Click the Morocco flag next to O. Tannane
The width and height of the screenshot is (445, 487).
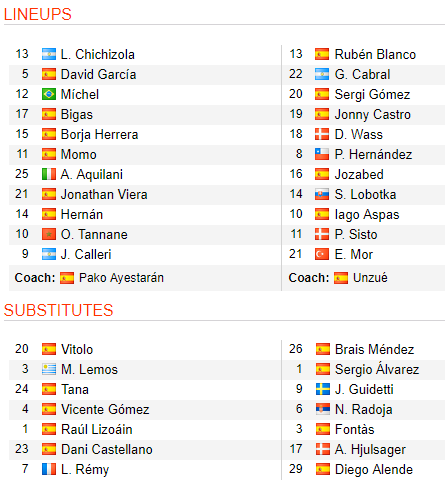pos(49,234)
